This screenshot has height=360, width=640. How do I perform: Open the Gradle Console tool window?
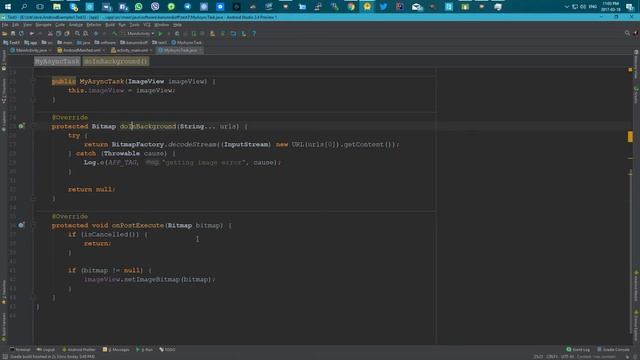[x=613, y=349]
